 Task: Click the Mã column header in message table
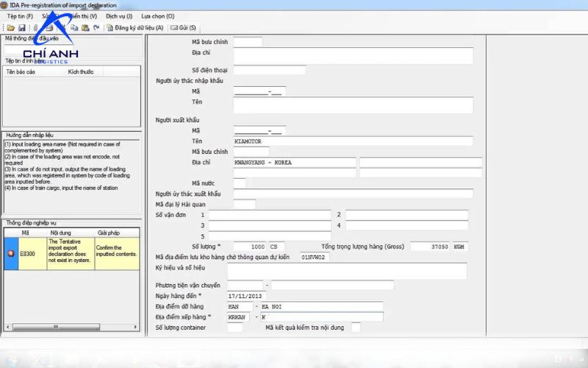pos(26,233)
